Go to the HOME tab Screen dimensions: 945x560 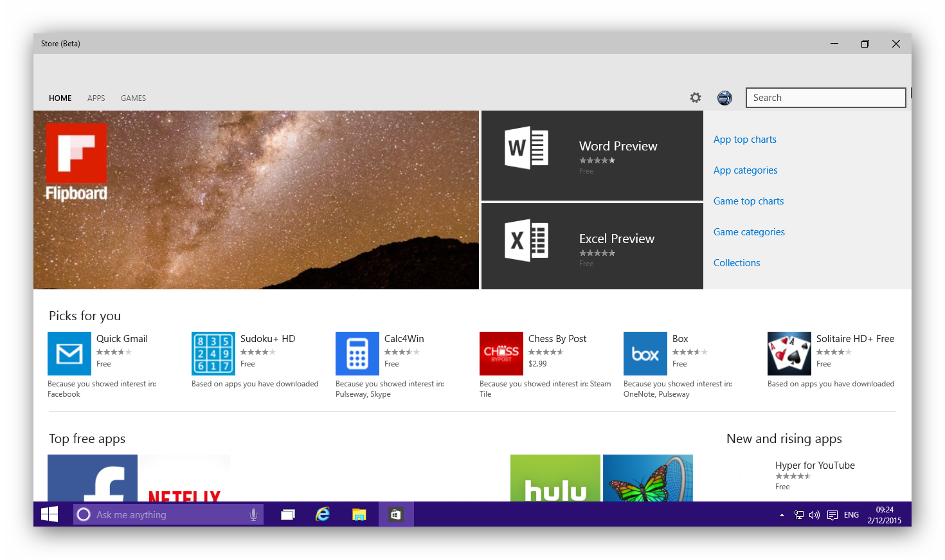click(x=60, y=98)
